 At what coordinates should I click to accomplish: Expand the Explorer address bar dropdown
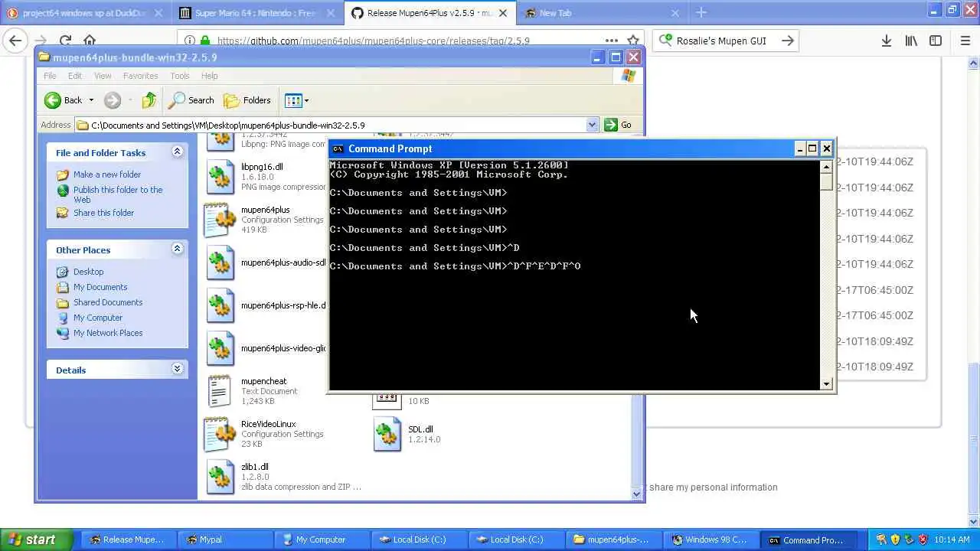point(592,125)
